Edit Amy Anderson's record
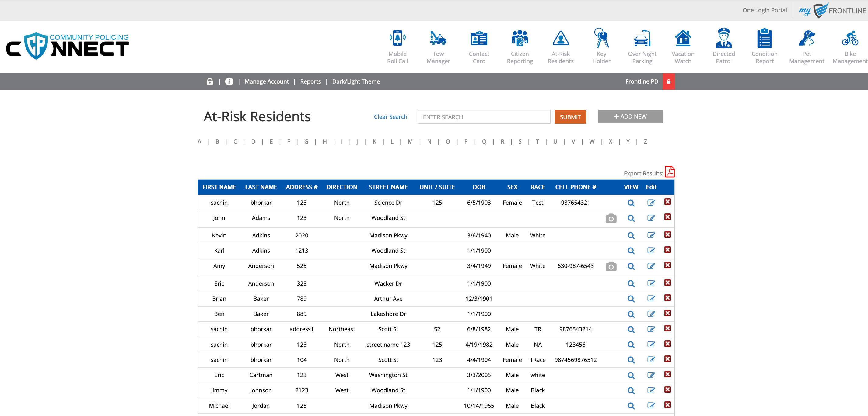This screenshot has height=416, width=868. click(x=651, y=266)
